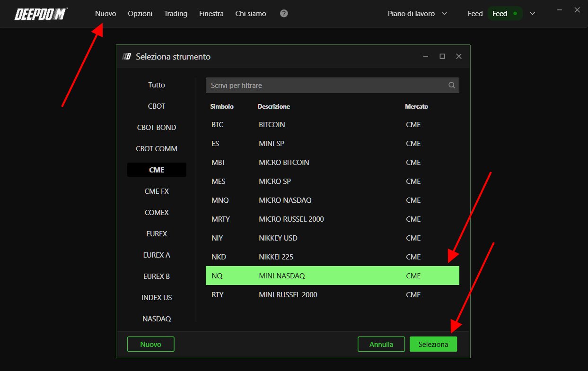Select the EUREX A category
This screenshot has width=588, height=371.
[157, 255]
